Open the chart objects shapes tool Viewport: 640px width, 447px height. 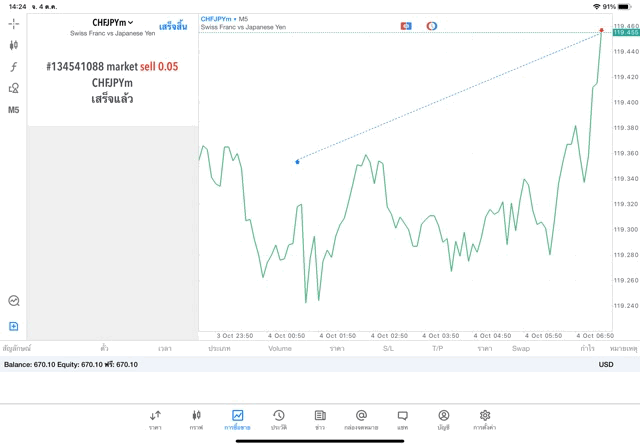[14, 88]
